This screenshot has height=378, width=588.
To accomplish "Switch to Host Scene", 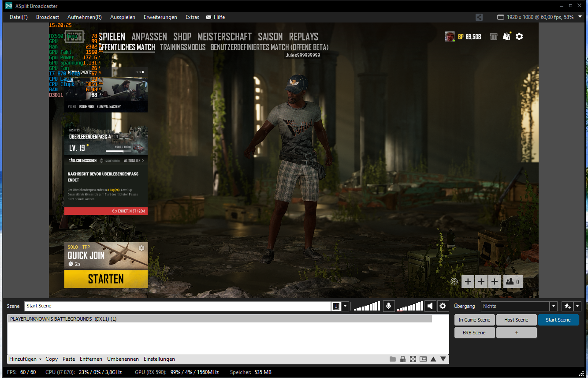I will tap(516, 320).
